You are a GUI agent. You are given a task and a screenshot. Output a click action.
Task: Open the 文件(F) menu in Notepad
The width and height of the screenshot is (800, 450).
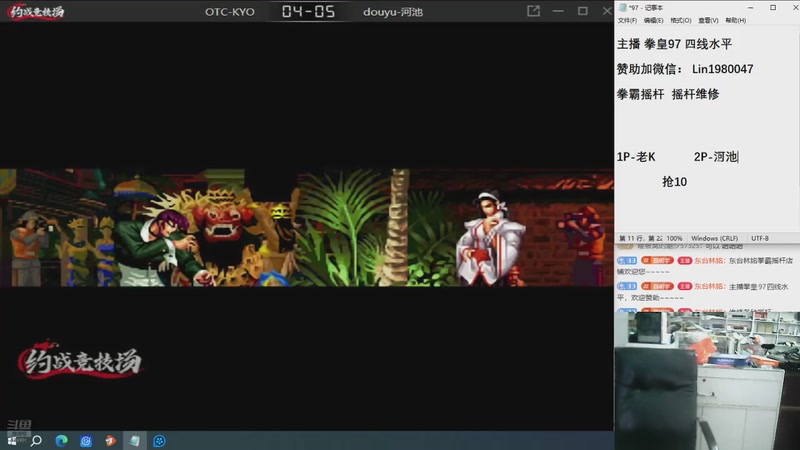[627, 20]
